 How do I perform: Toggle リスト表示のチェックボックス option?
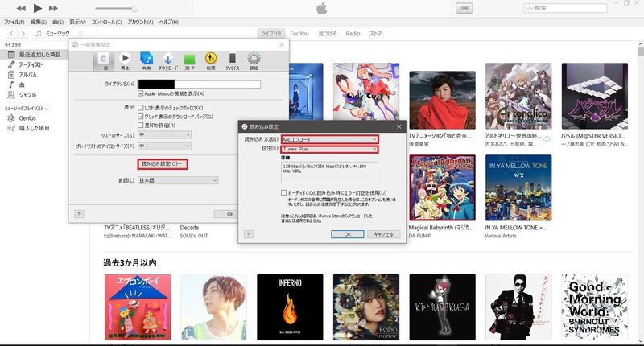[140, 108]
